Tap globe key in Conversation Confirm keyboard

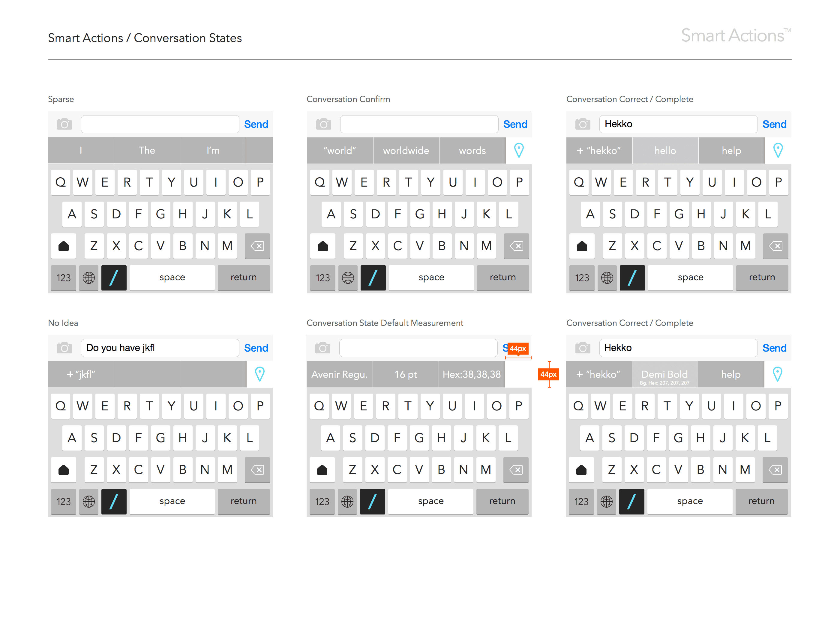click(x=347, y=277)
